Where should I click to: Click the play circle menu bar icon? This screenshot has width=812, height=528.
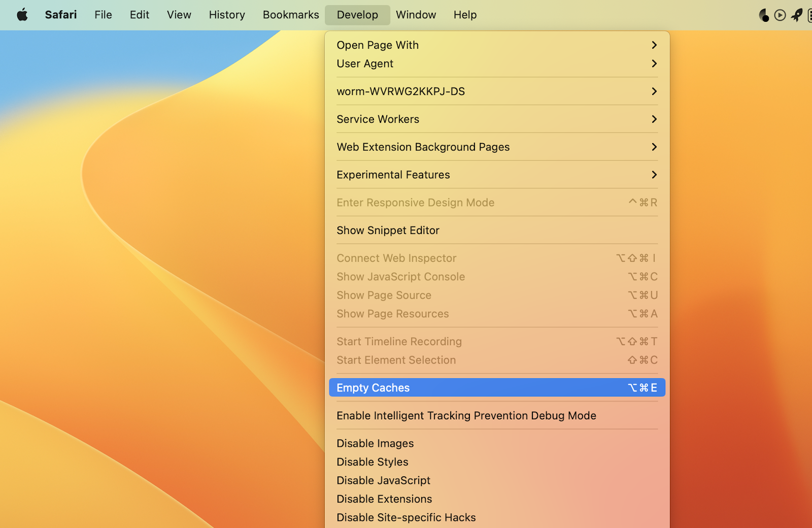click(780, 15)
